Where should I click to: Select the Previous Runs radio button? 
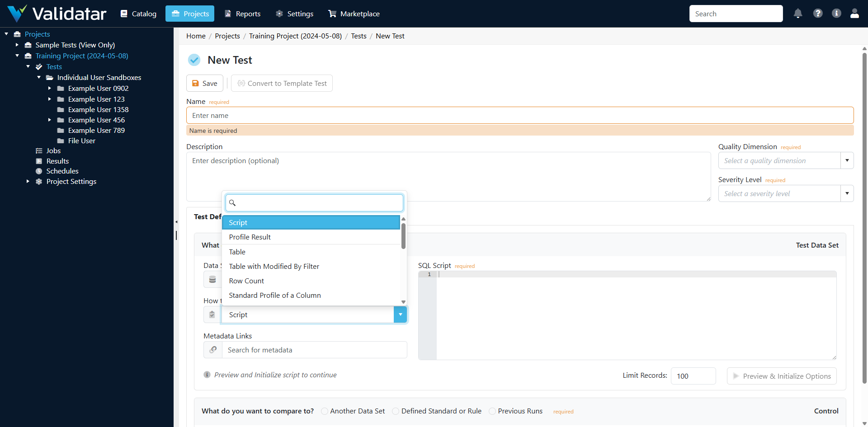(x=493, y=411)
